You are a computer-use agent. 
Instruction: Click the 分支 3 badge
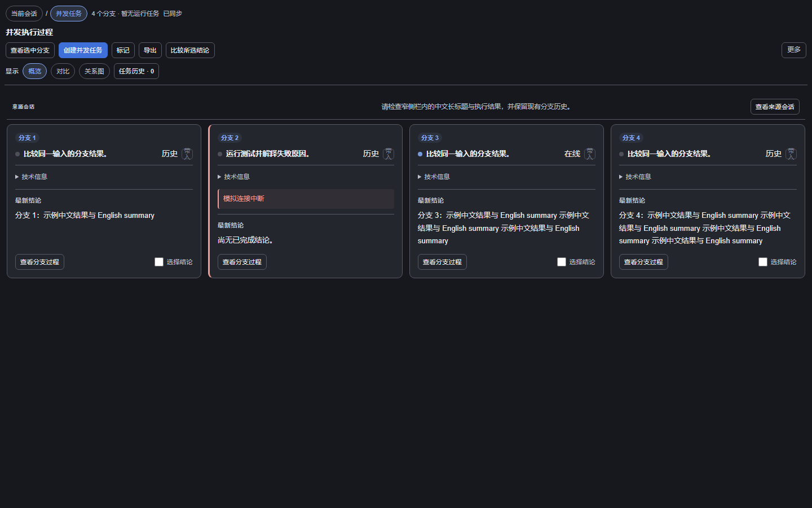430,138
